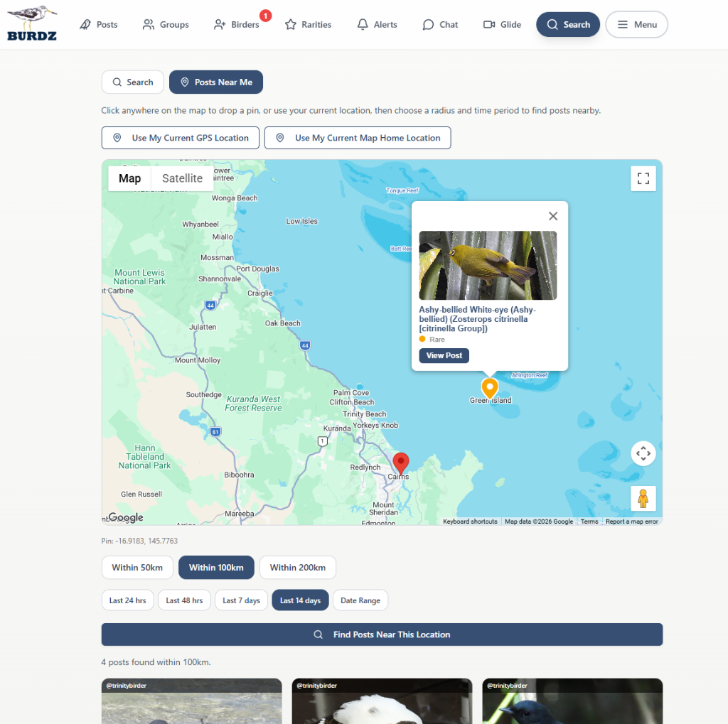Open the Rarities page
Screen dimensions: 728x724
pyautogui.click(x=309, y=25)
